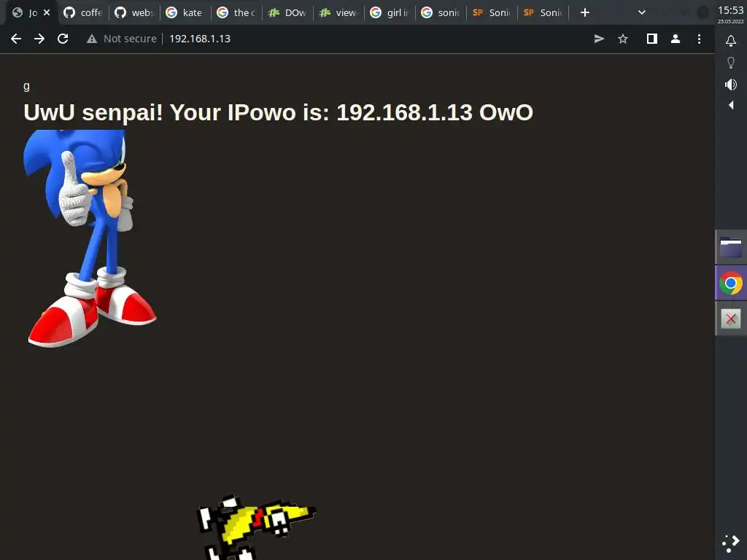Click the small 'g' text
747x560 pixels.
26,86
